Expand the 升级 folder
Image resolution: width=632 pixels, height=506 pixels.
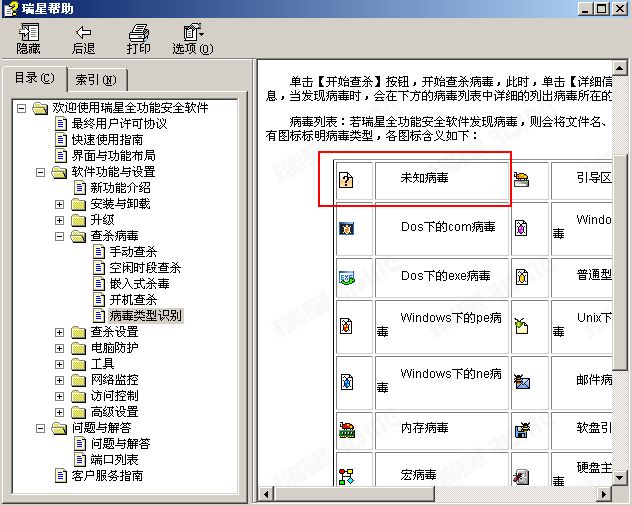click(59, 221)
